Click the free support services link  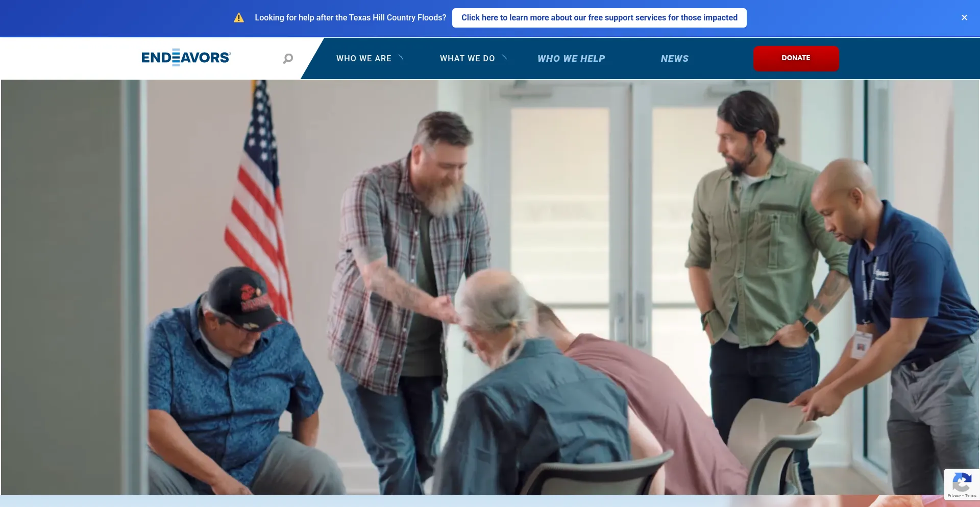(x=599, y=18)
